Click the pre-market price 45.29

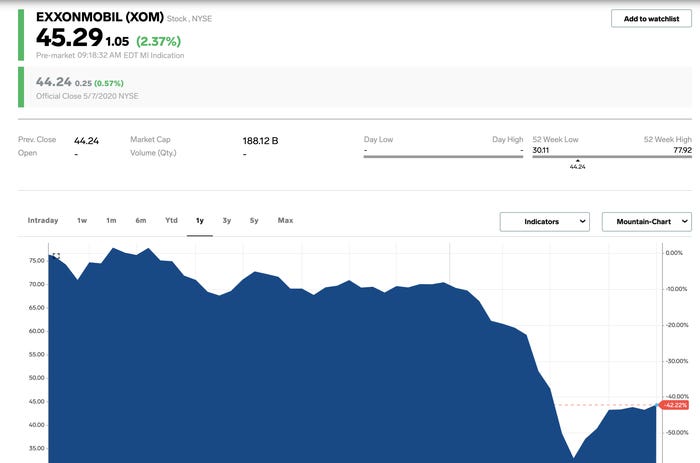point(70,38)
